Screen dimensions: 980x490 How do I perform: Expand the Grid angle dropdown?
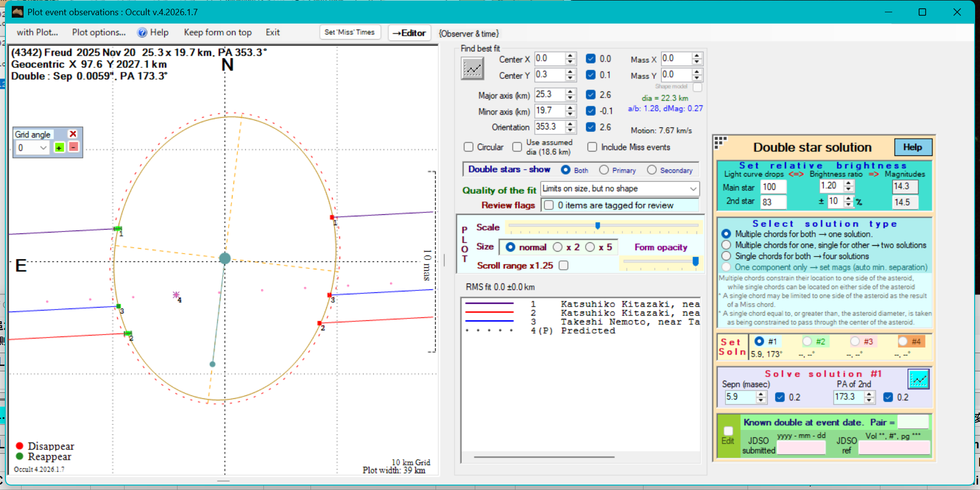point(43,148)
